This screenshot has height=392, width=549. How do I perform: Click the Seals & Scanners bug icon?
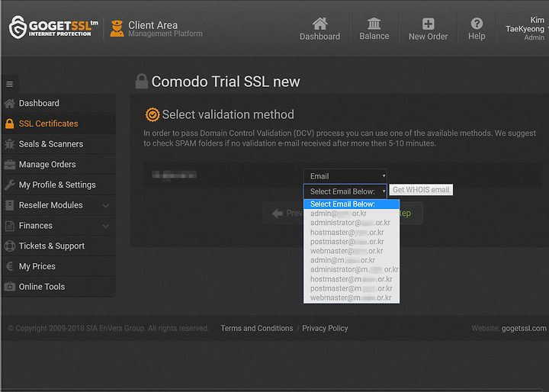click(x=9, y=144)
